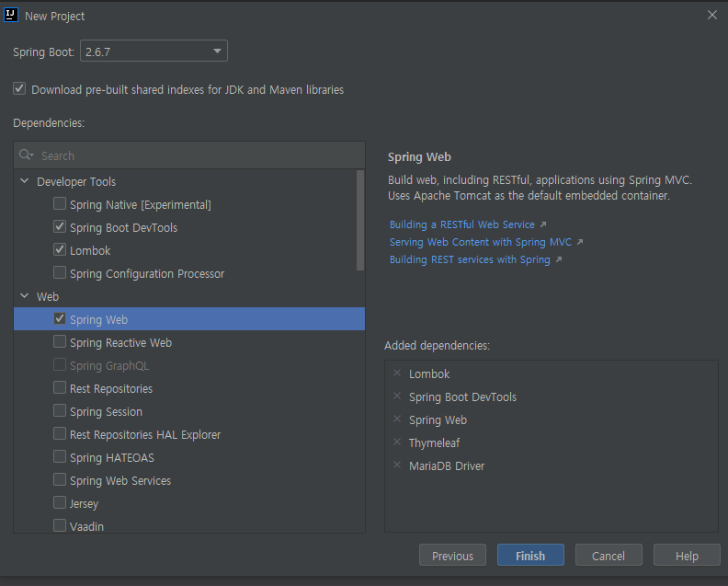Click the Developer Tools category label
The image size is (728, 586).
point(76,182)
